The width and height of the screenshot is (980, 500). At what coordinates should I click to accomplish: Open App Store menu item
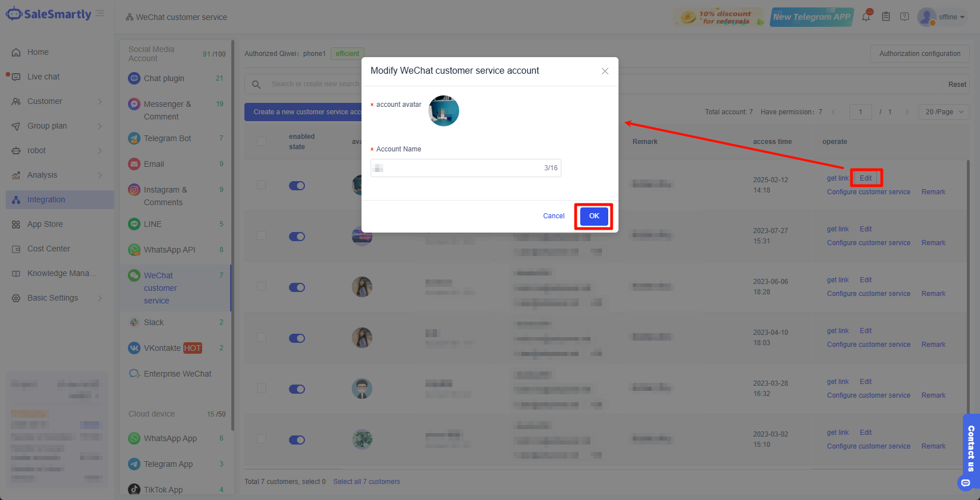click(x=60, y=224)
